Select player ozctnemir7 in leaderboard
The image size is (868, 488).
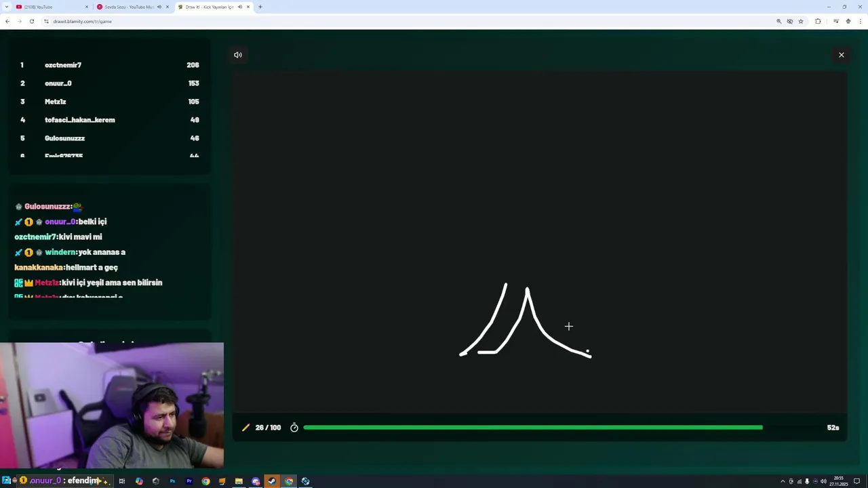coord(63,65)
